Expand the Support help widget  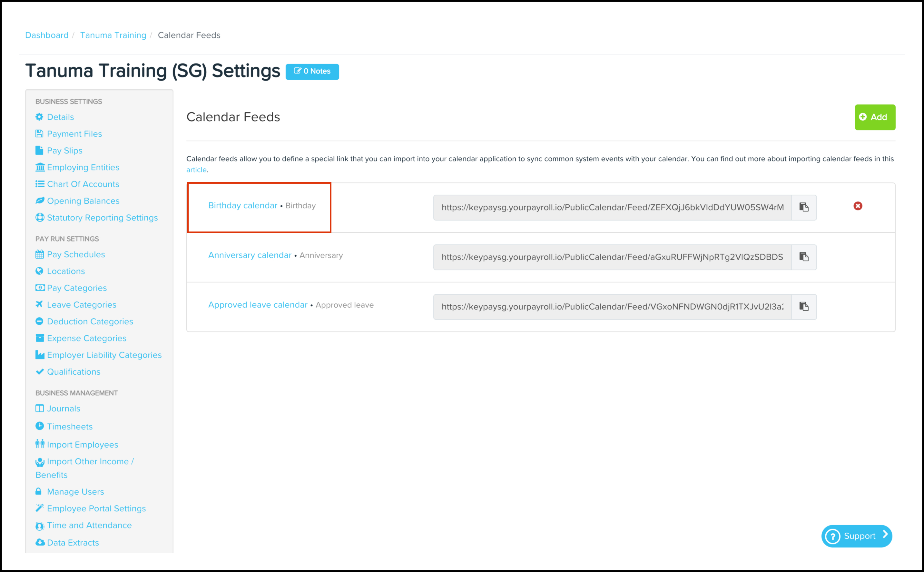pos(856,536)
